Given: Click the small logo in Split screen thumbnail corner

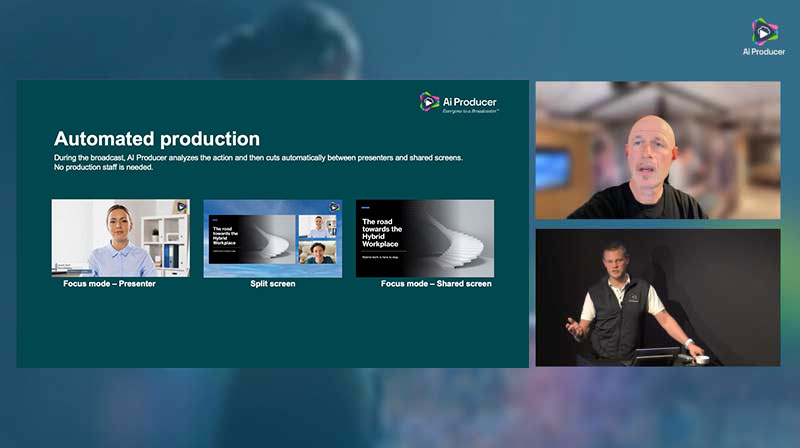Looking at the screenshot, I should [x=334, y=207].
